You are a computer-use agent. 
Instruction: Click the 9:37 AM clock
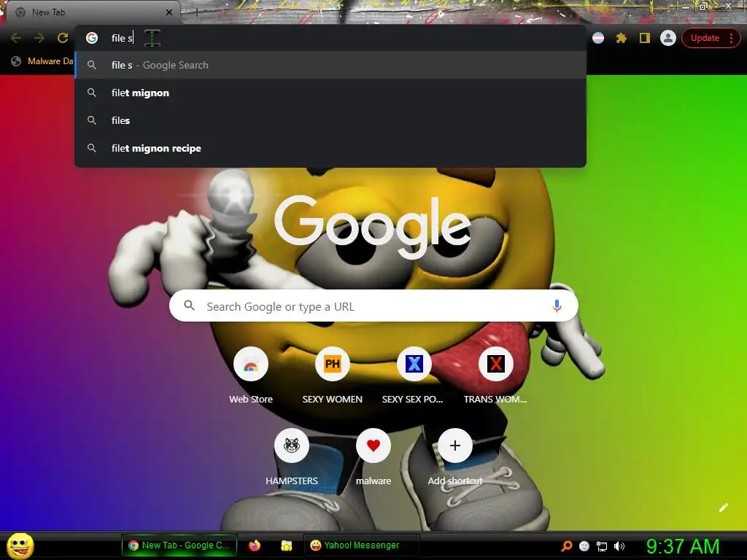click(x=683, y=546)
